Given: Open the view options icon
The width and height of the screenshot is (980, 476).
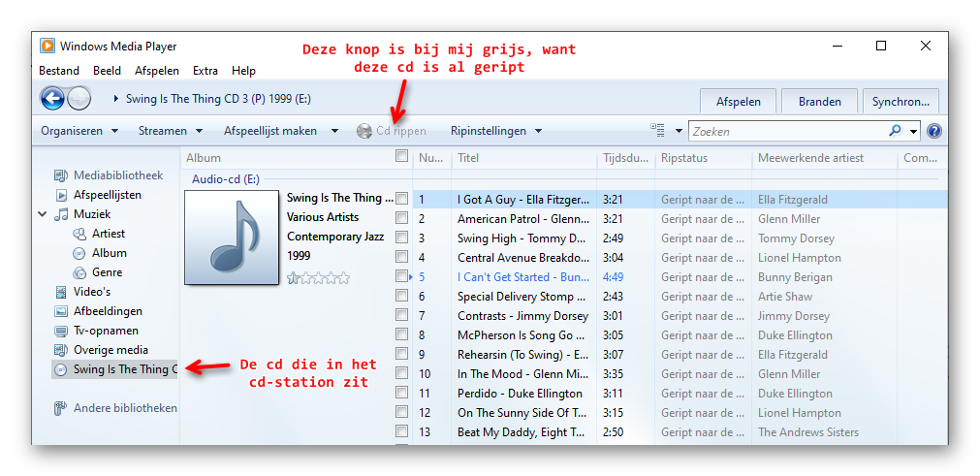Looking at the screenshot, I should click(x=658, y=131).
